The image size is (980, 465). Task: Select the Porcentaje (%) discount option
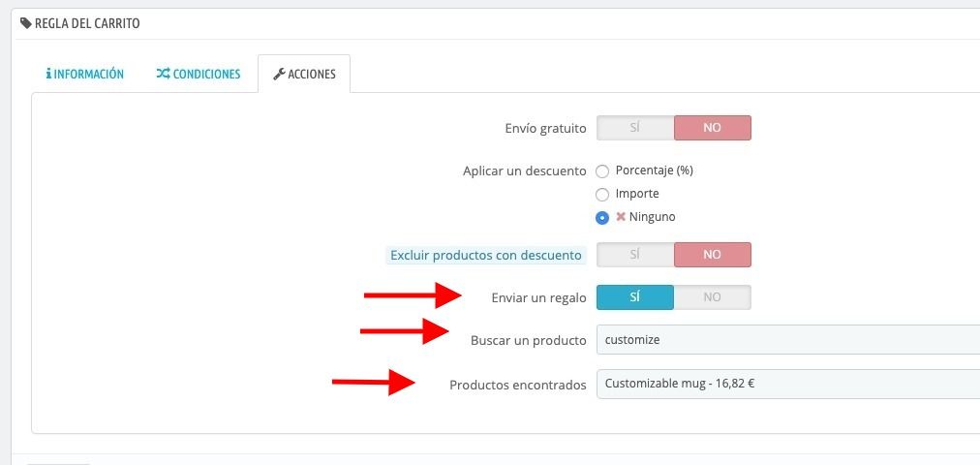pos(602,171)
